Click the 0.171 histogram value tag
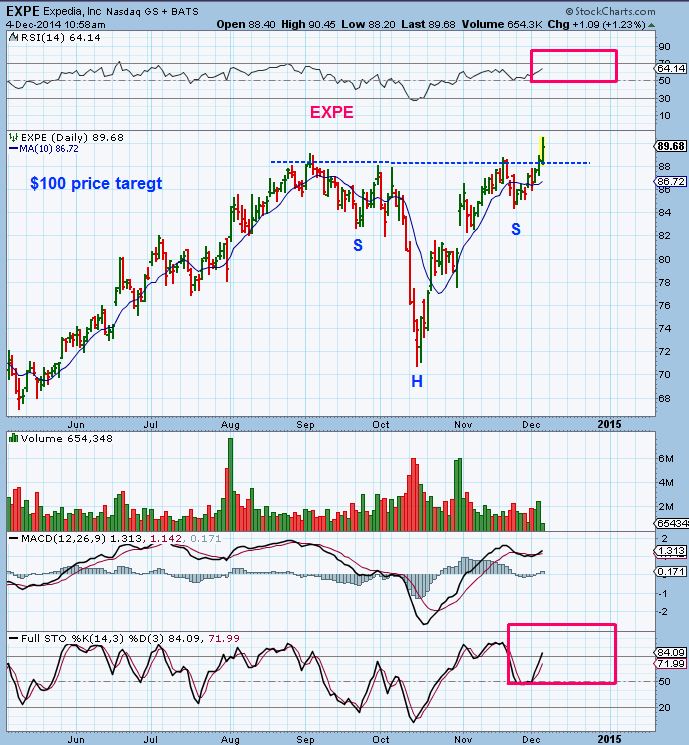This screenshot has width=689, height=745. pyautogui.click(x=671, y=572)
